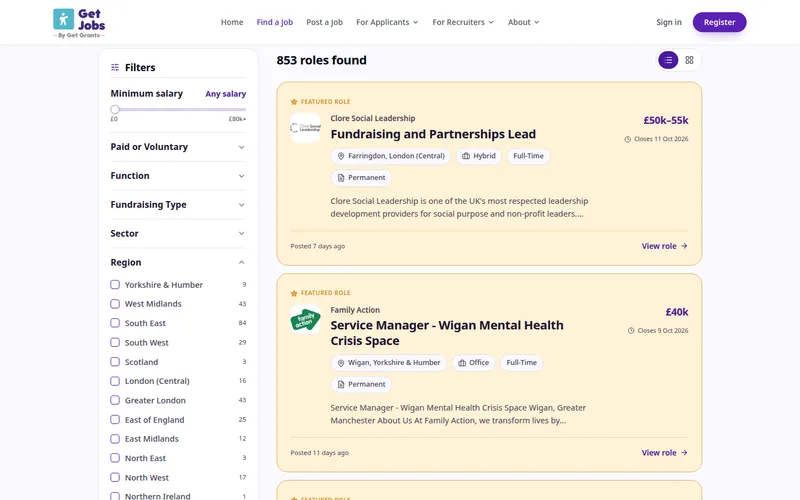Click the Clore Social Leadership company name
Image resolution: width=800 pixels, height=500 pixels.
[x=373, y=118]
